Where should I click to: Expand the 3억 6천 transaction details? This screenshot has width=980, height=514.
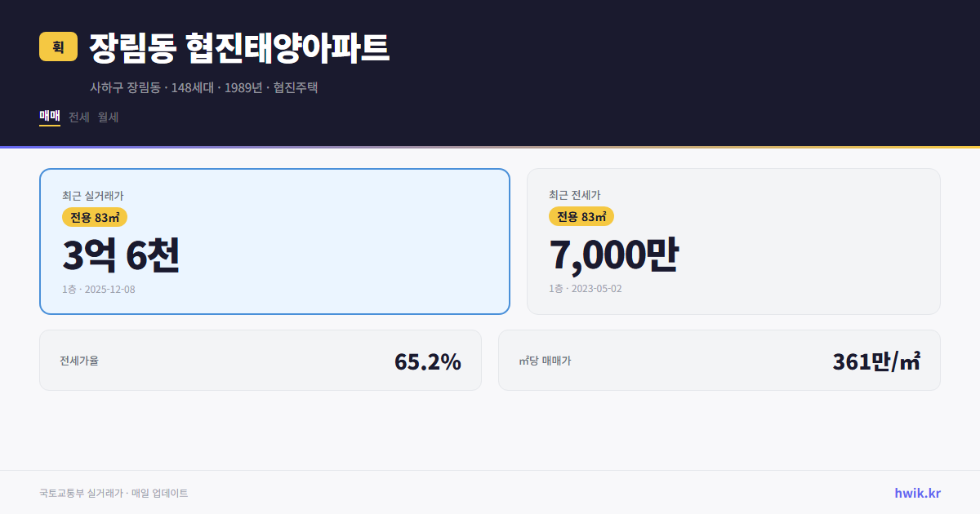(x=122, y=255)
